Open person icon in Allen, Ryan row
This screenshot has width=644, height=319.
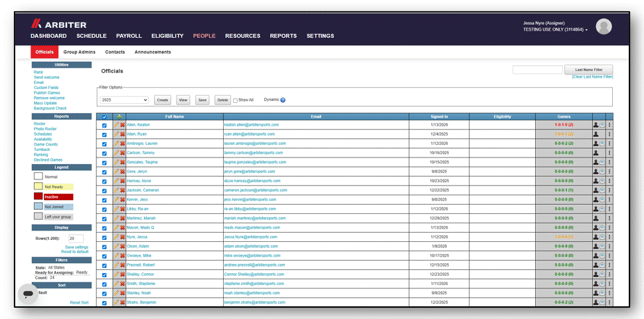[x=596, y=134]
